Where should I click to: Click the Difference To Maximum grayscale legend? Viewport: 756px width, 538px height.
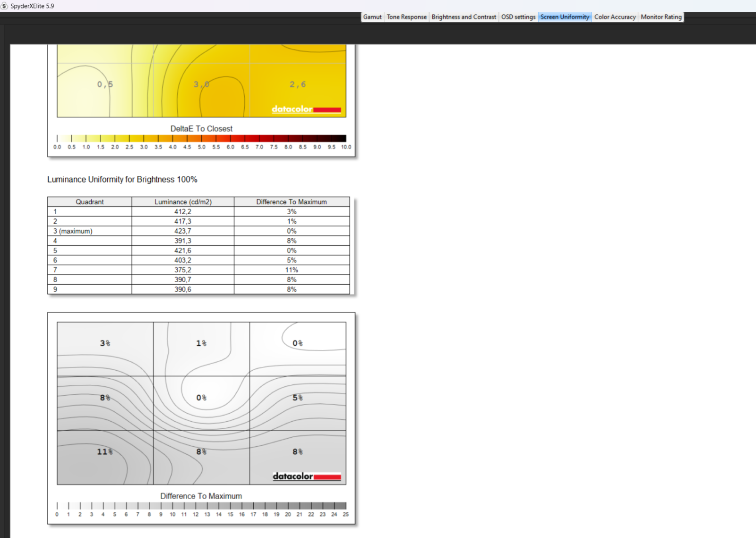point(201,506)
